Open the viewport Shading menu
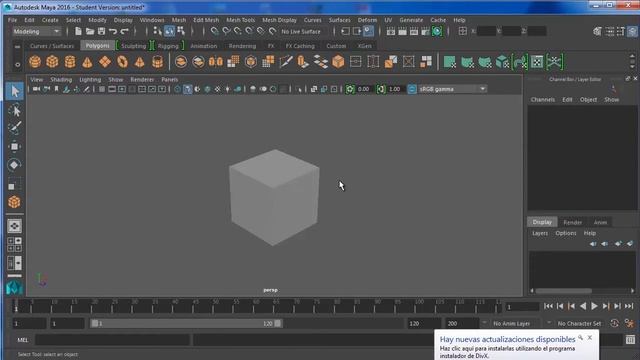 click(61, 80)
